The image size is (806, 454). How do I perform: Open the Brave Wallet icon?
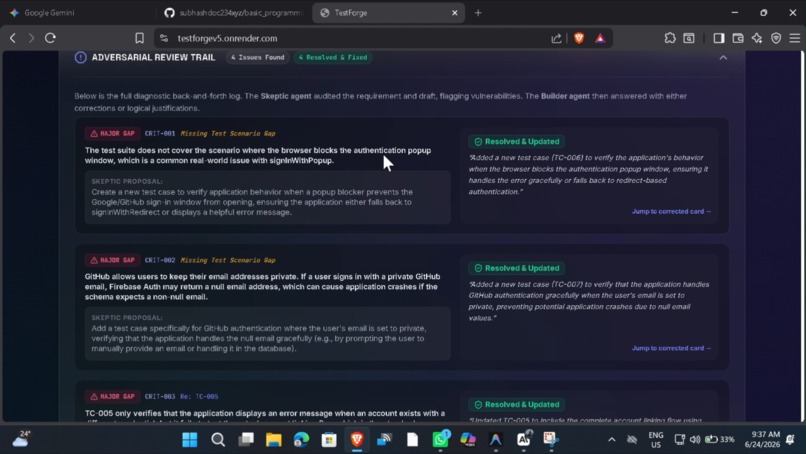coord(738,38)
